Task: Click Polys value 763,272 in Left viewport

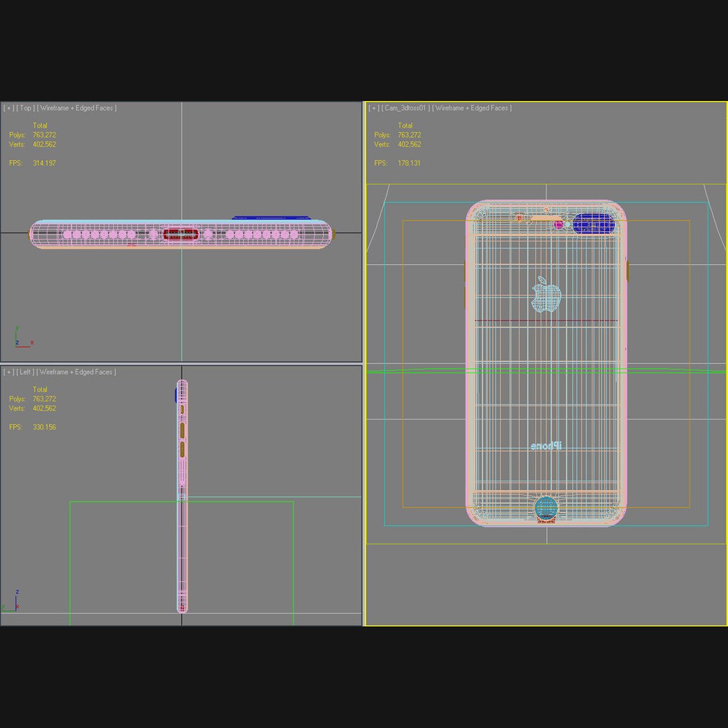Action: (x=44, y=399)
